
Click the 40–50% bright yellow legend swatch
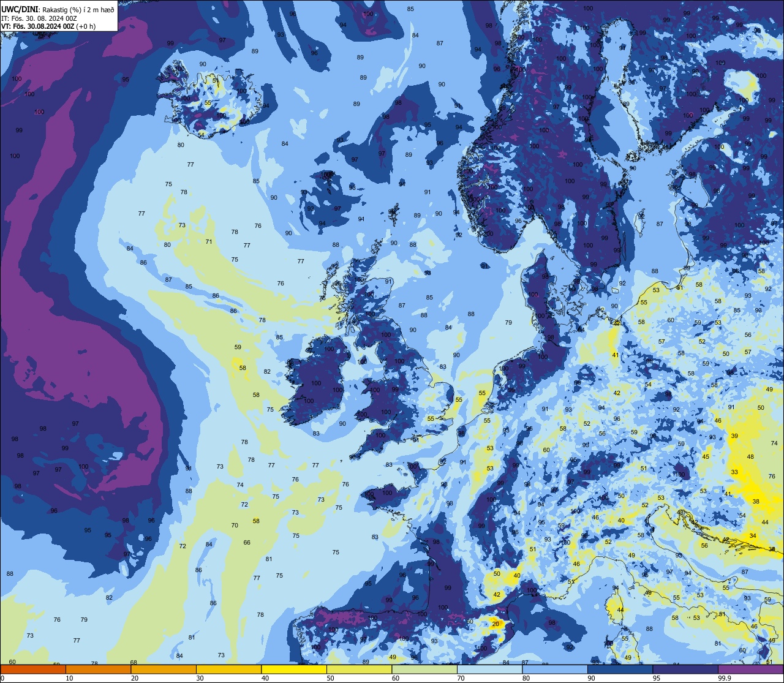294,669
